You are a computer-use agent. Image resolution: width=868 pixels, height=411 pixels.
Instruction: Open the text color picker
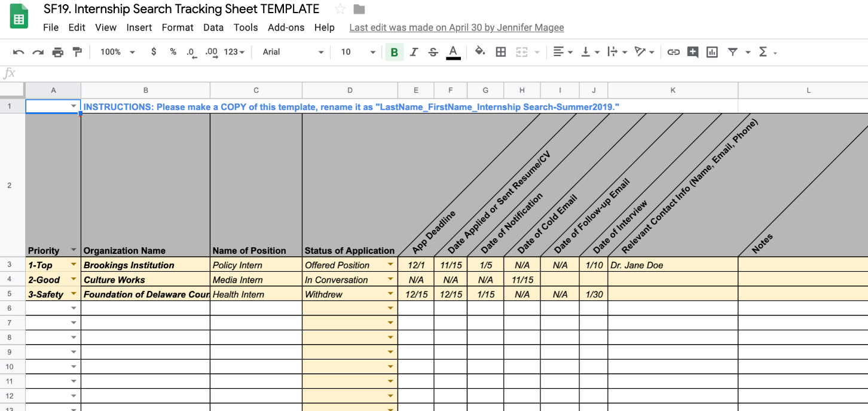click(x=453, y=53)
